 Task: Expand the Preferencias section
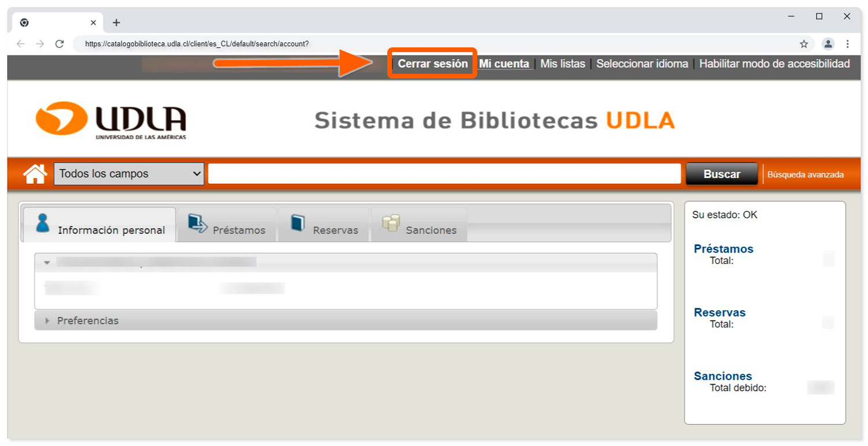[88, 321]
